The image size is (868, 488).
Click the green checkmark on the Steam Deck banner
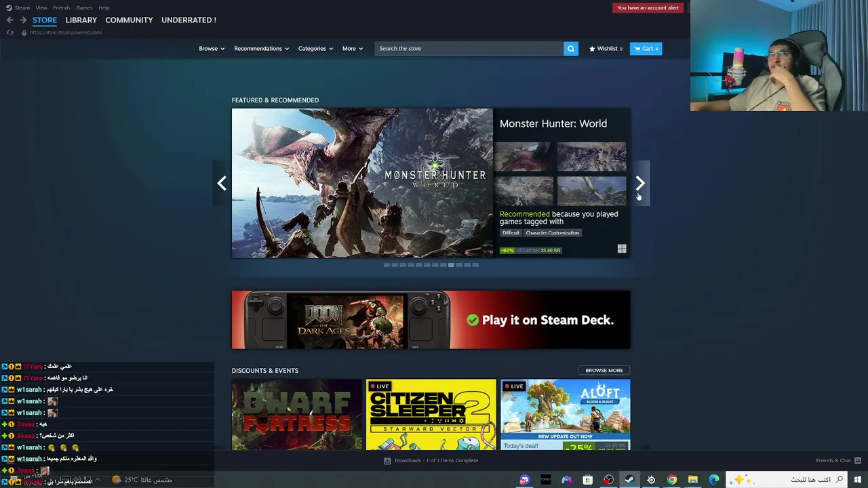click(473, 320)
